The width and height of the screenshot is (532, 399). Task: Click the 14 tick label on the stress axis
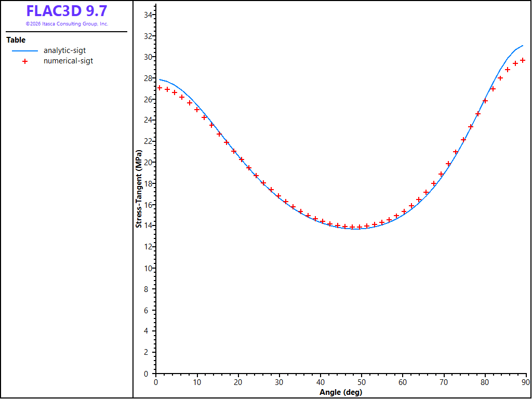148,225
